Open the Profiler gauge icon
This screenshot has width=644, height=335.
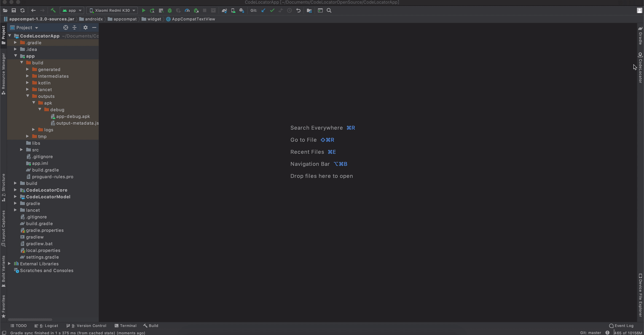click(x=187, y=11)
